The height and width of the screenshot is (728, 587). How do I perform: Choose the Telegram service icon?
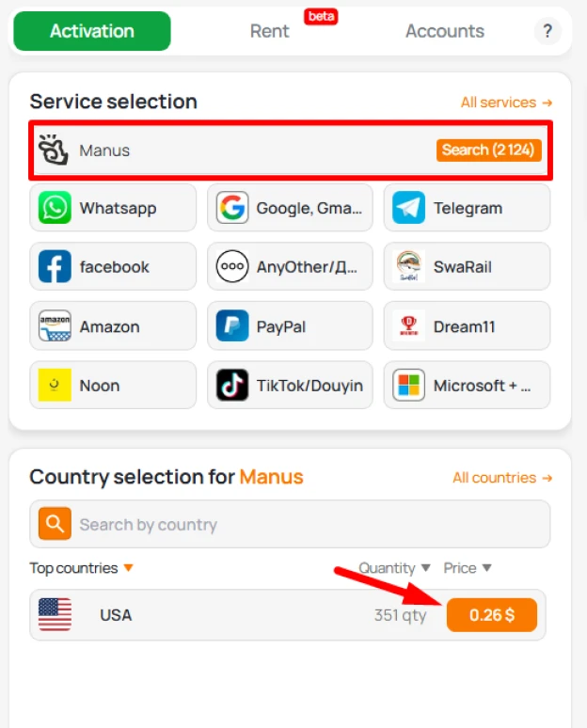click(408, 208)
